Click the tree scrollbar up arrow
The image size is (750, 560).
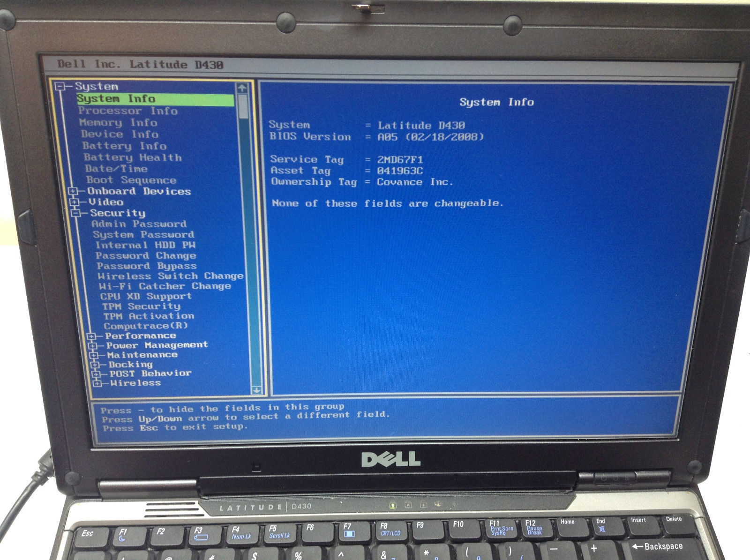(242, 88)
